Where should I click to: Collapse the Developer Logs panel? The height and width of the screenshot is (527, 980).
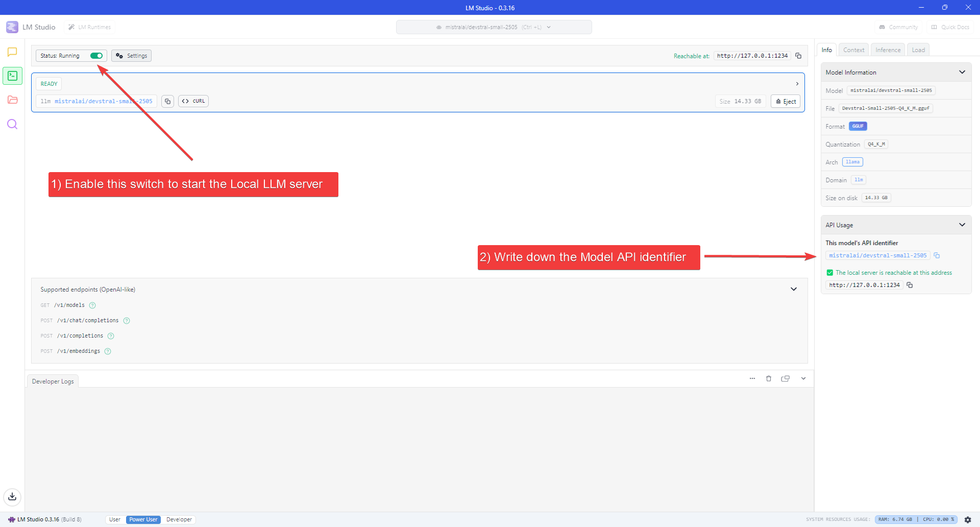pos(803,378)
